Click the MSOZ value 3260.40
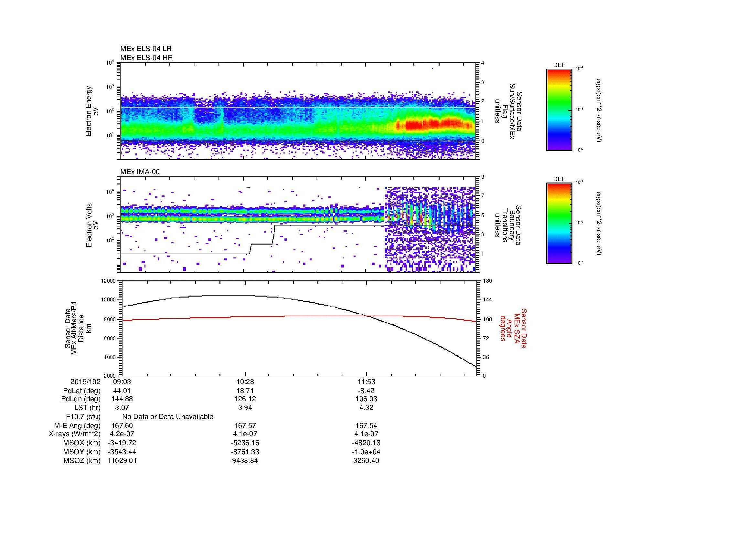The image size is (756, 534). pos(366,461)
